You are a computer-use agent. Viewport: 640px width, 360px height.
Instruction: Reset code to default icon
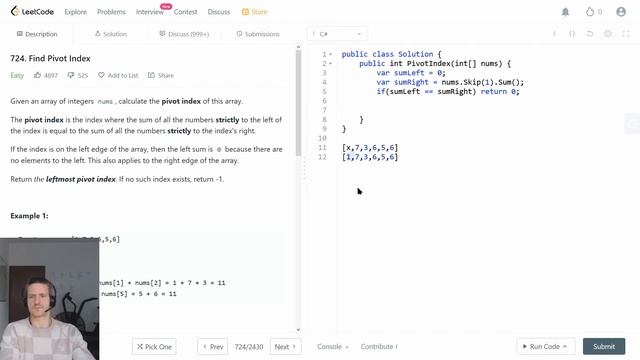pos(590,34)
